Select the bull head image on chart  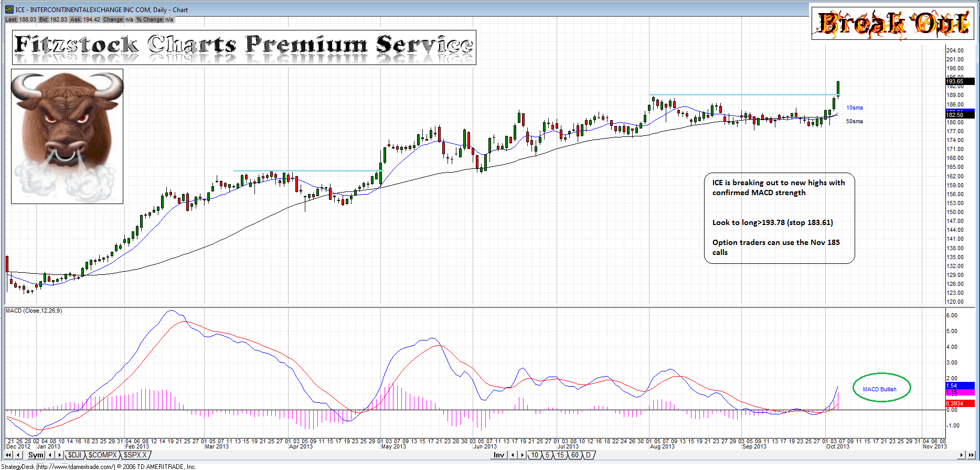[67, 136]
